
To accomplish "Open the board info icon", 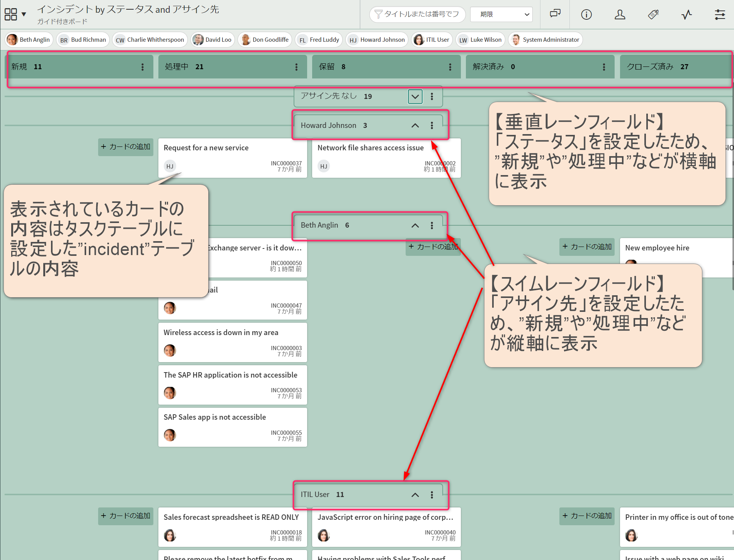I will point(586,14).
